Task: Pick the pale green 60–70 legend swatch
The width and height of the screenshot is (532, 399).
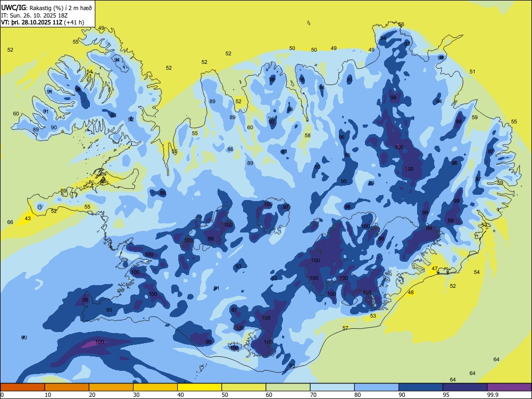Action: [x=288, y=387]
